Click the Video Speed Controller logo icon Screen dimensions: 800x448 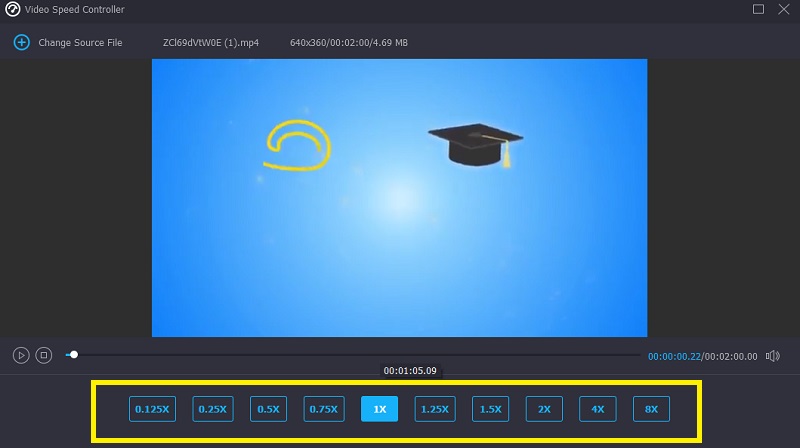[13, 10]
